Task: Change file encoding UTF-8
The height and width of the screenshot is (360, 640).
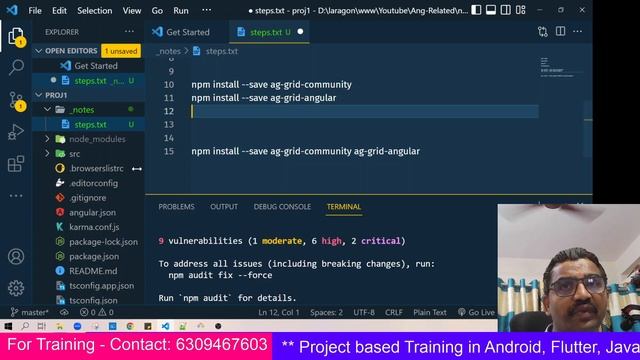Action: coord(364,313)
